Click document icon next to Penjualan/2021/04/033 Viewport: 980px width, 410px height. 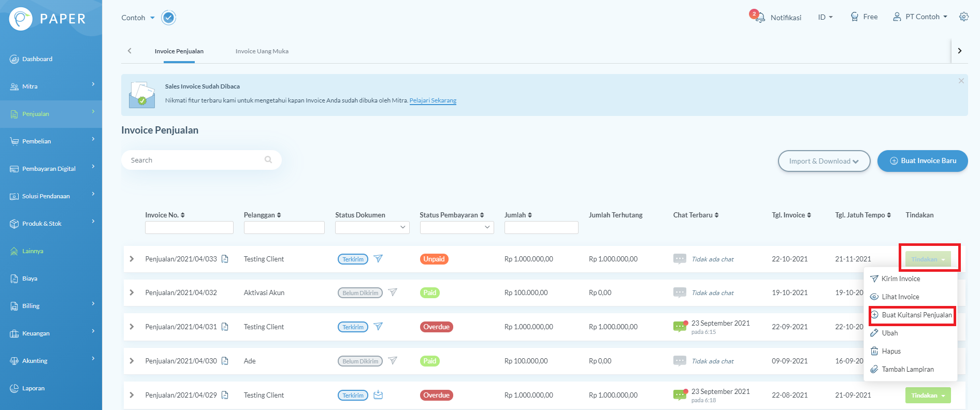(x=225, y=259)
